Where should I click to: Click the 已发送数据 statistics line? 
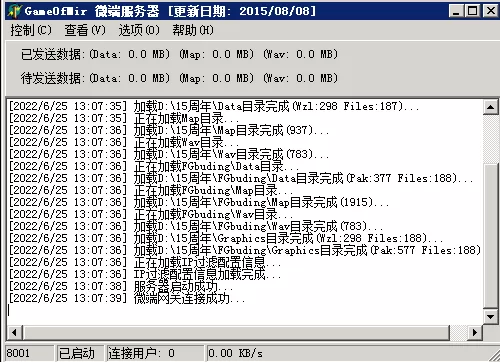(179, 54)
